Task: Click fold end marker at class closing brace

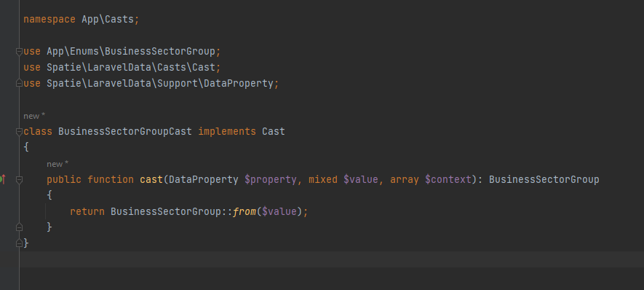Action: pos(19,243)
